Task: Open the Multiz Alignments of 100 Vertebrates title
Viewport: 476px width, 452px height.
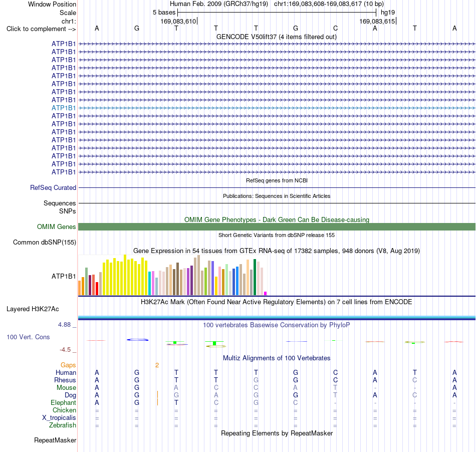Action: click(x=277, y=358)
